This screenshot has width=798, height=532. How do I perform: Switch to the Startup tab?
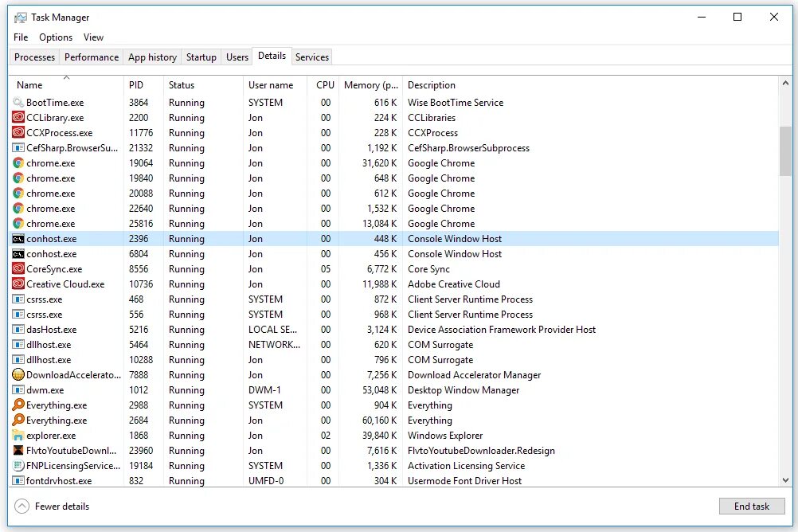click(x=201, y=57)
